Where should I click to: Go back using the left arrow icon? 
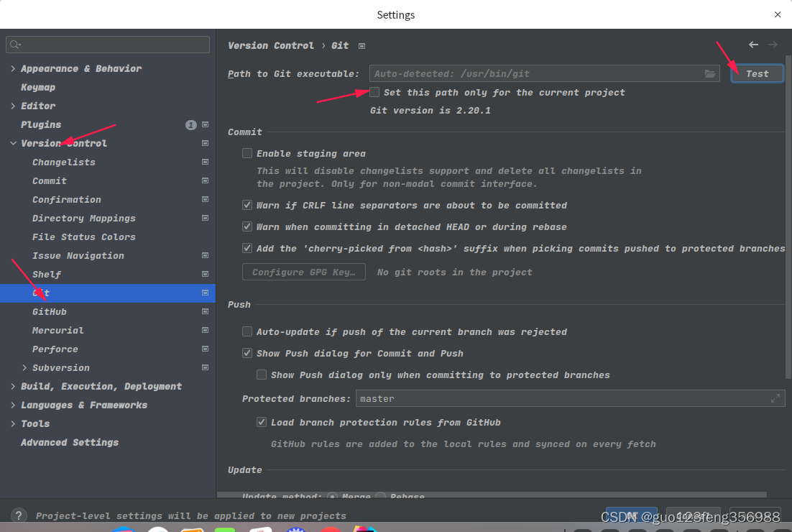(753, 45)
